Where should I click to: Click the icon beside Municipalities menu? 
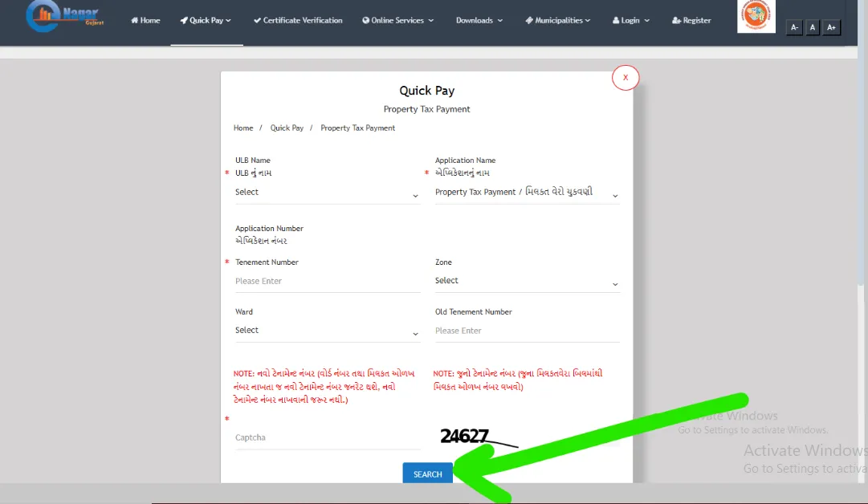[x=528, y=20]
